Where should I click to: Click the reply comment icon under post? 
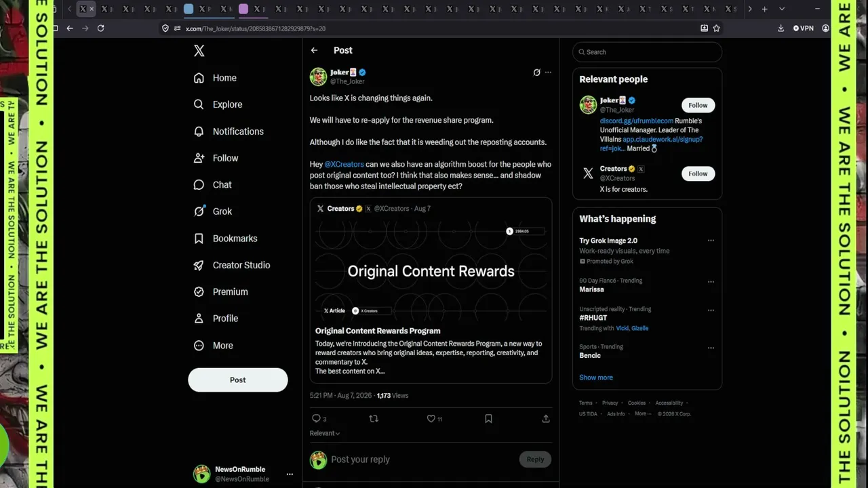point(316,419)
